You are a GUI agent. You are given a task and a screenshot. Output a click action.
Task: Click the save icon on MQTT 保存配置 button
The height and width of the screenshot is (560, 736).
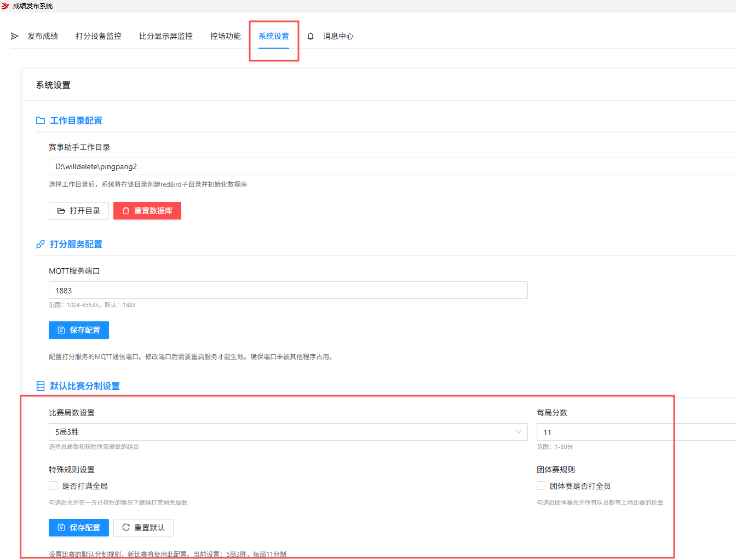coord(62,330)
